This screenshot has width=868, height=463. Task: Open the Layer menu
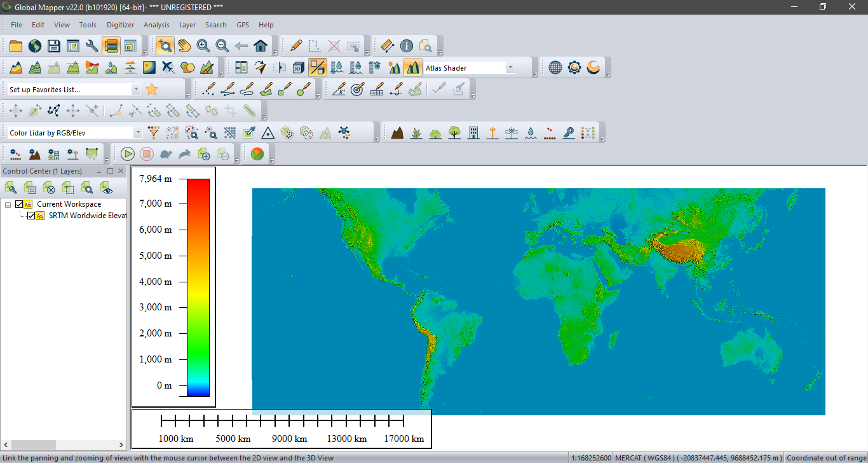[x=187, y=25]
